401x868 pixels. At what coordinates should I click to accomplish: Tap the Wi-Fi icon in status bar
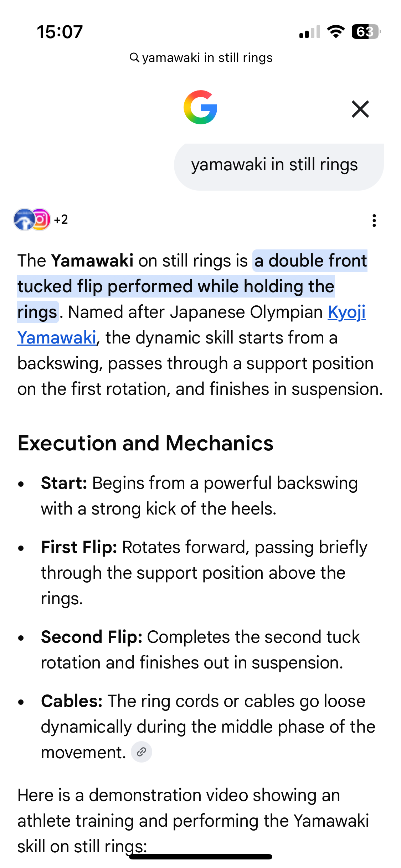click(x=336, y=32)
